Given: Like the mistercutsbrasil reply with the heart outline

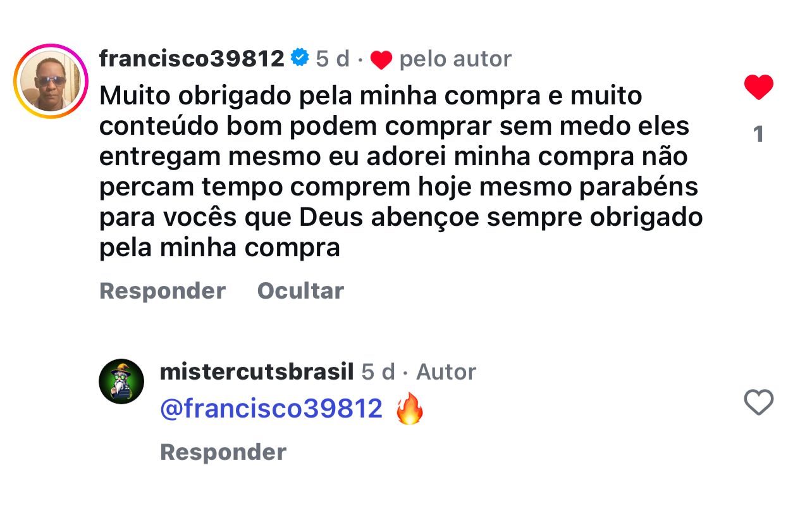Looking at the screenshot, I should pos(758,402).
